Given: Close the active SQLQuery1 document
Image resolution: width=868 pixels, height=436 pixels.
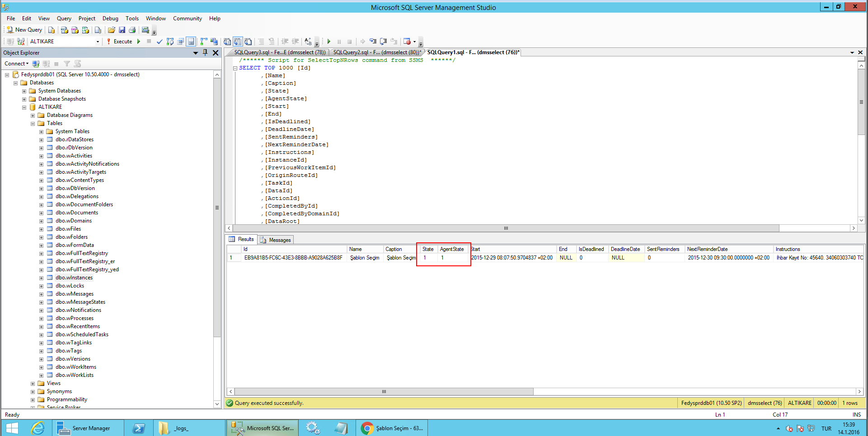Looking at the screenshot, I should 860,52.
